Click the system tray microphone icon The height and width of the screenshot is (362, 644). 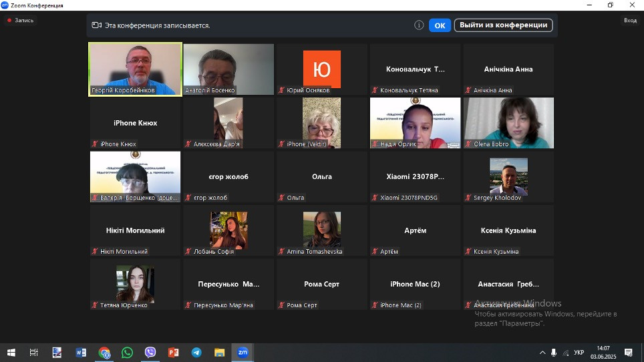click(x=553, y=353)
